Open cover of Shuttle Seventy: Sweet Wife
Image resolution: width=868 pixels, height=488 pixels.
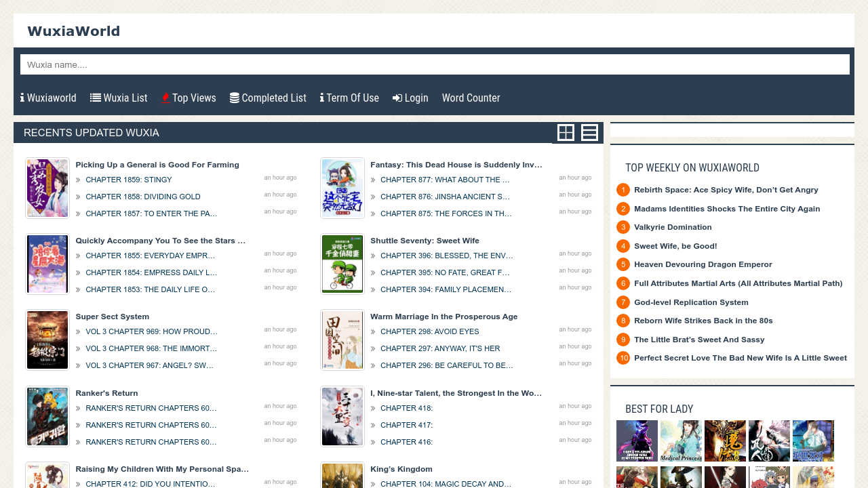pos(342,264)
